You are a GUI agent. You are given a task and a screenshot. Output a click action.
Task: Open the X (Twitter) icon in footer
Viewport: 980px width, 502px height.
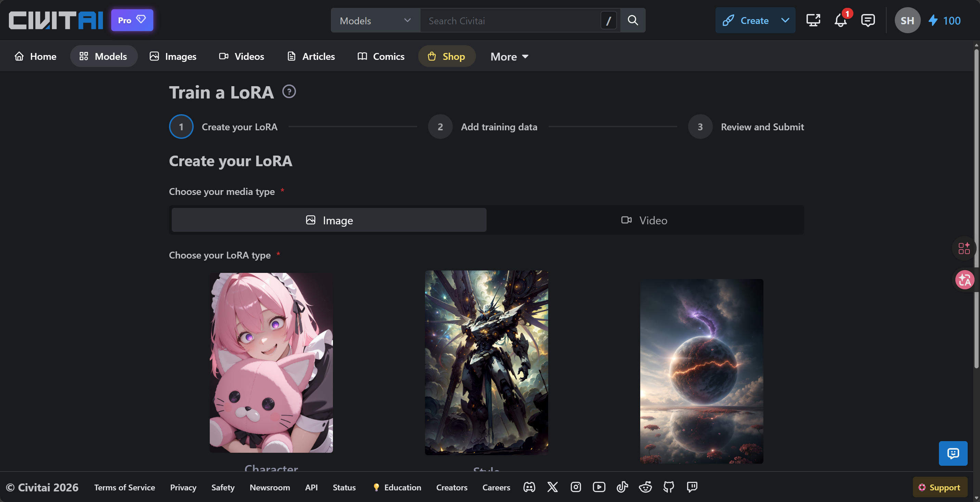[x=552, y=487]
